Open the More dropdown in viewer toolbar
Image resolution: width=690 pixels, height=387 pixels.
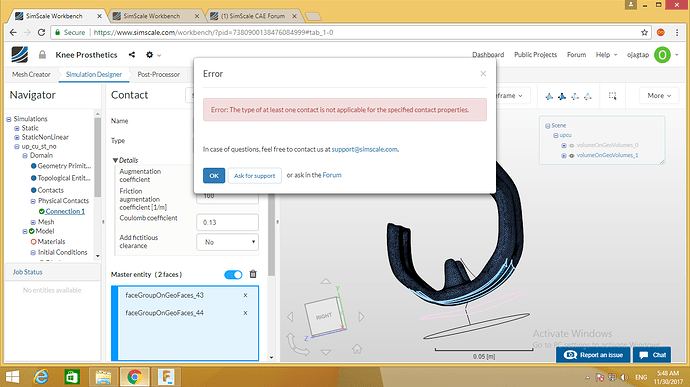[659, 96]
